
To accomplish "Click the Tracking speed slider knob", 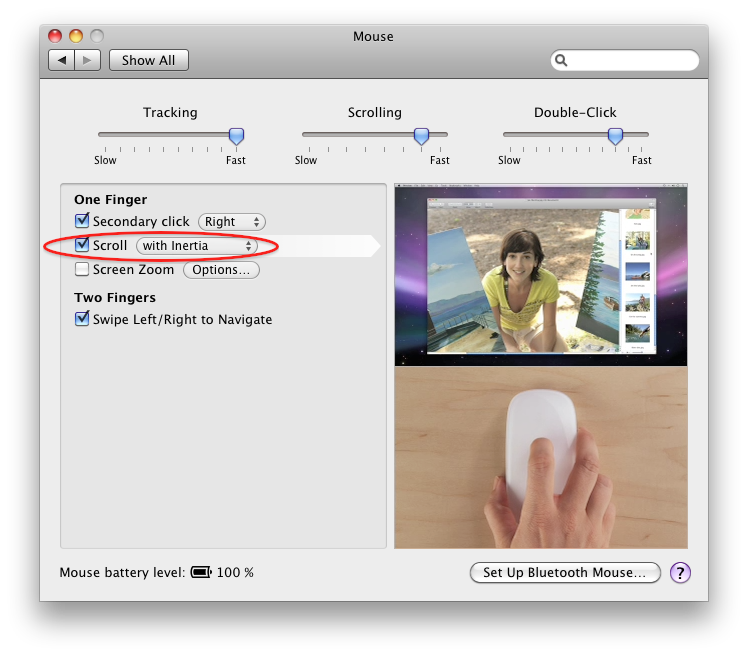I will click(236, 136).
